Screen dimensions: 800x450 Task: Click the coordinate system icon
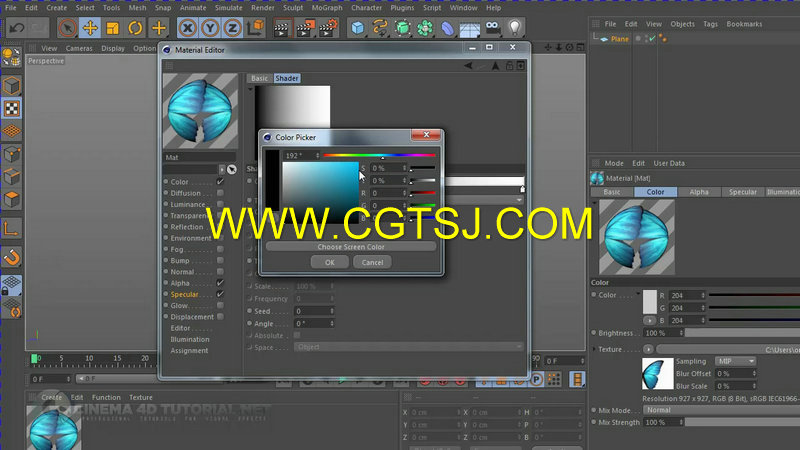click(255, 28)
